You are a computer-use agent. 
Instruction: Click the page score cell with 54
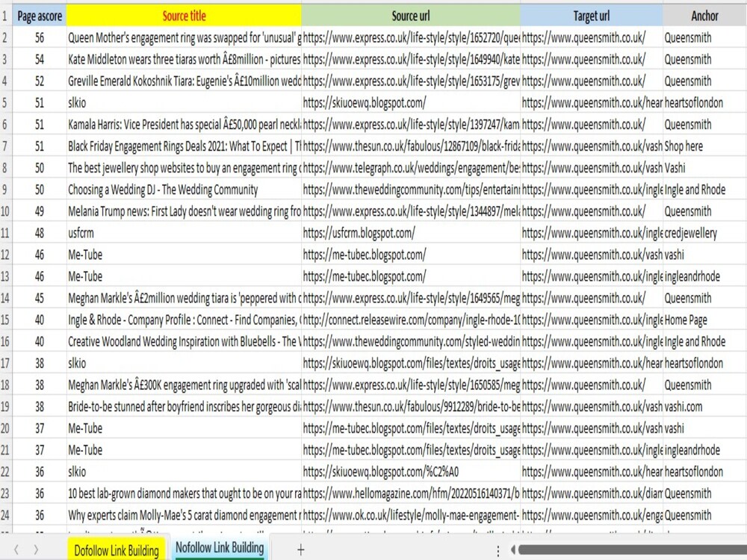[40, 59]
